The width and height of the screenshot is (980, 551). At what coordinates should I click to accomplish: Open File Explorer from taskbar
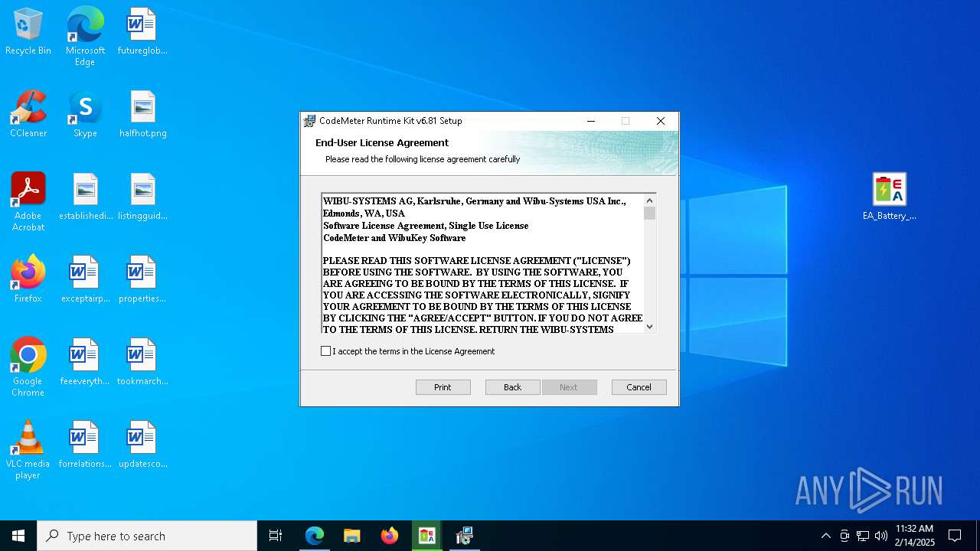[x=351, y=536]
